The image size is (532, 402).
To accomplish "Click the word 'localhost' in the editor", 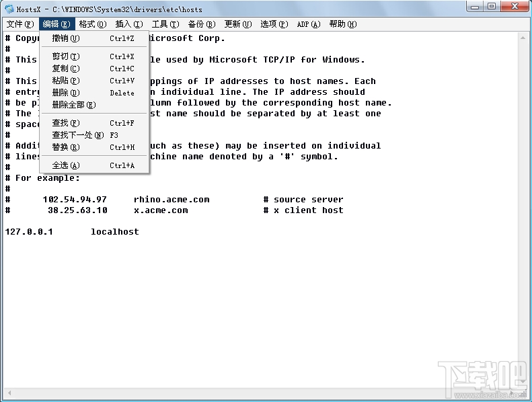I will coord(115,232).
